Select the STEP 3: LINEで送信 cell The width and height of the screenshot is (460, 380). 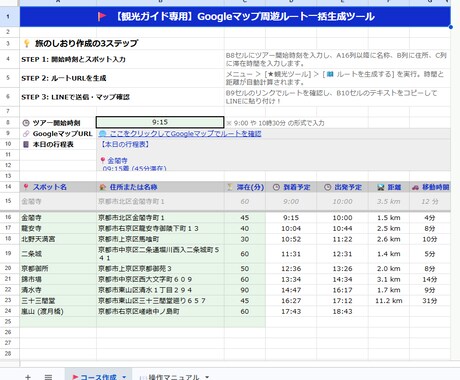coord(122,97)
